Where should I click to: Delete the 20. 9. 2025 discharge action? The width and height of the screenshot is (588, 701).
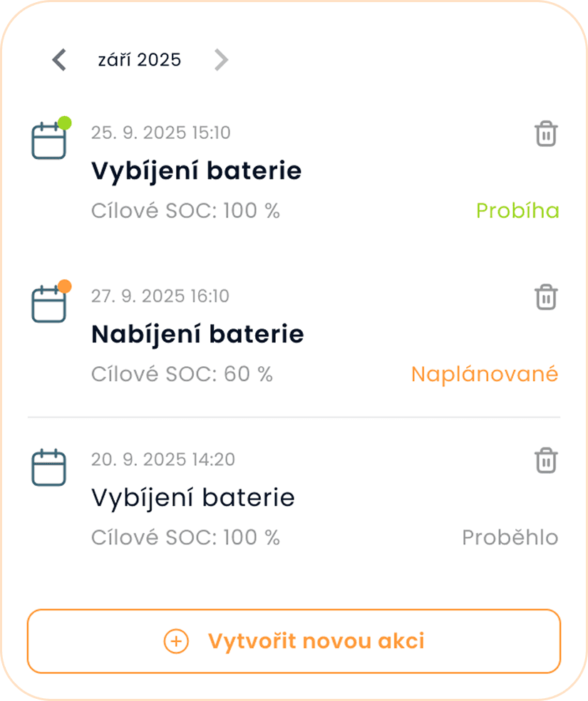(x=546, y=460)
